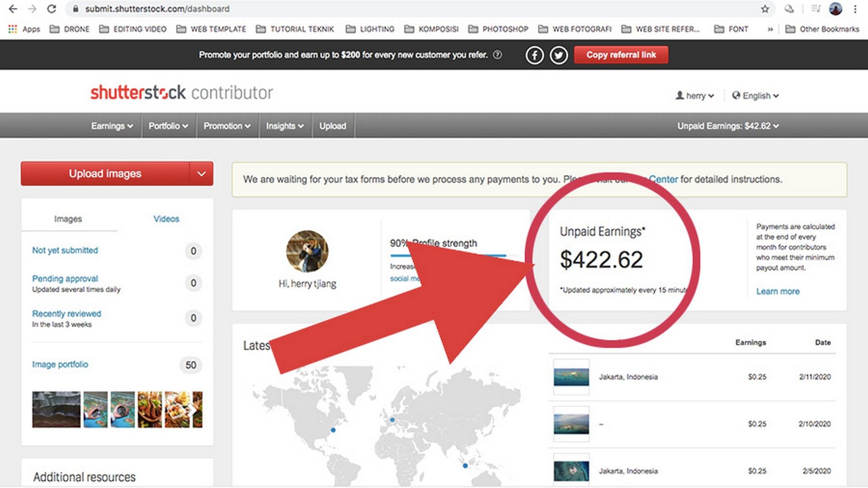Open the PHOTOSHOP bookmark folder
This screenshot has height=488, width=868.
tap(498, 29)
